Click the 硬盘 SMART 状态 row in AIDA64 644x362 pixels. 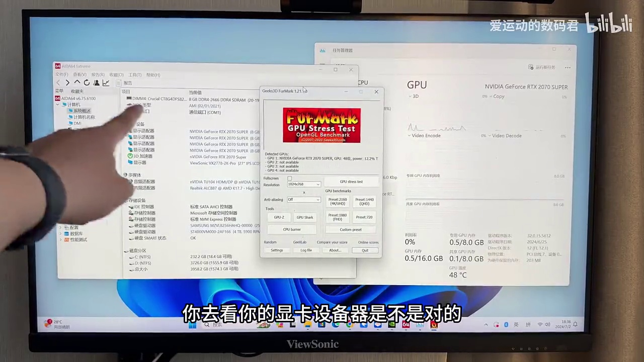click(162, 238)
